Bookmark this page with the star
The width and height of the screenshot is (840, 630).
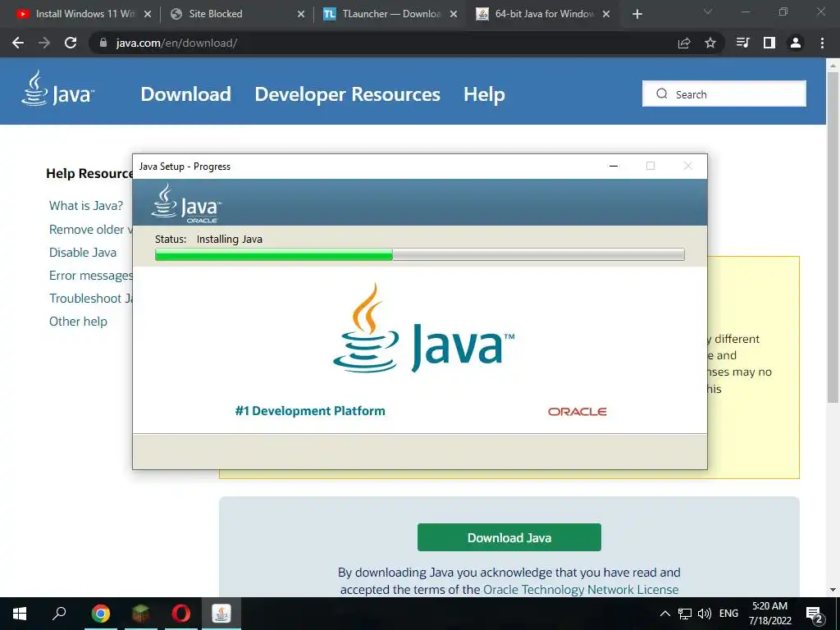point(710,43)
